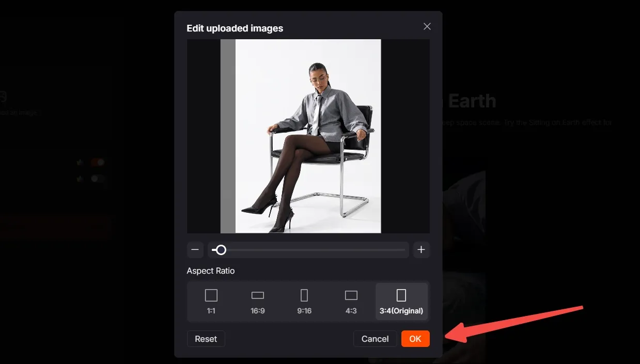This screenshot has width=640, height=364.
Task: Click the uploaded image preview
Action: [x=308, y=136]
